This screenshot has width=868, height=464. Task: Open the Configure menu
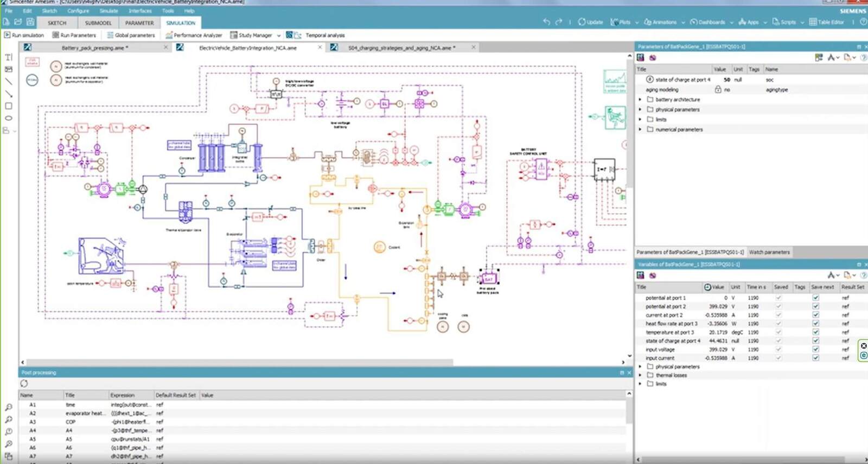click(78, 11)
